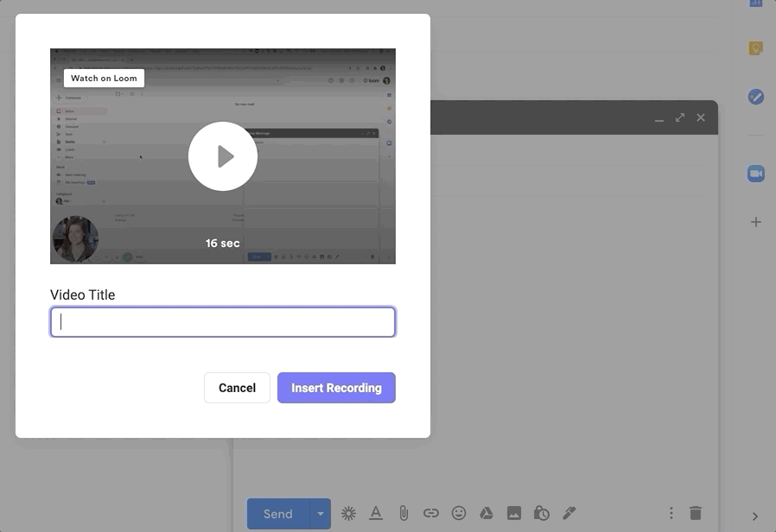The height and width of the screenshot is (532, 776).
Task: Open Google Keep in side panel
Action: tap(755, 49)
